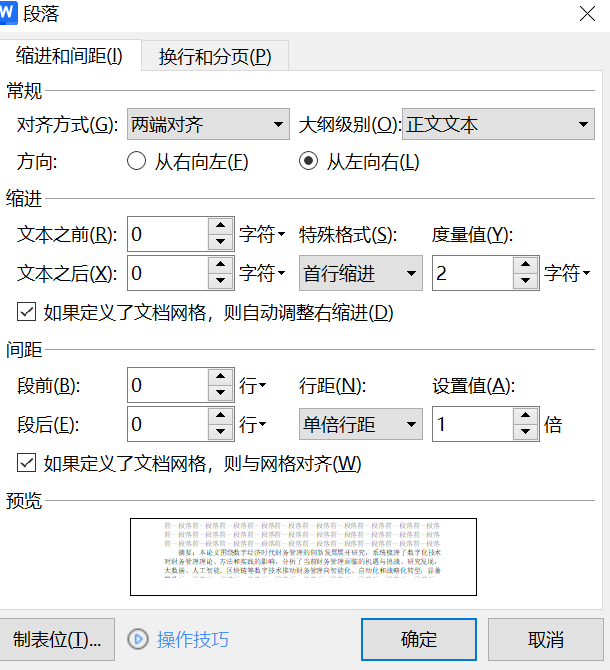Click the paragraph preview box
The height and width of the screenshot is (670, 610).
pos(303,557)
